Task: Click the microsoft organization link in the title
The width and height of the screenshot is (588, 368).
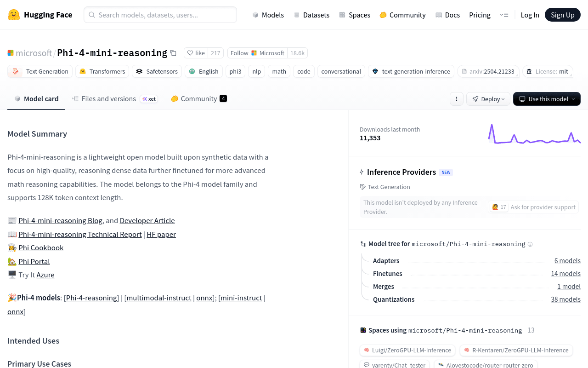Action: coord(34,53)
